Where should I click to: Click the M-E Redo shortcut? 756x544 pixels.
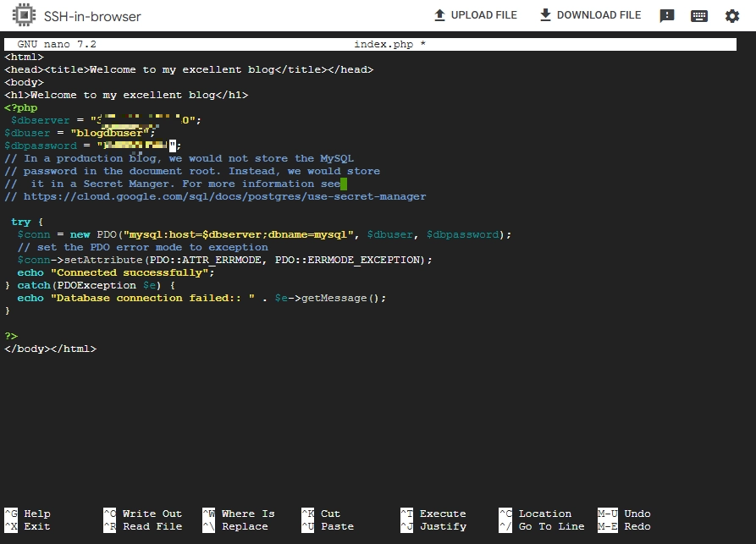pos(624,526)
